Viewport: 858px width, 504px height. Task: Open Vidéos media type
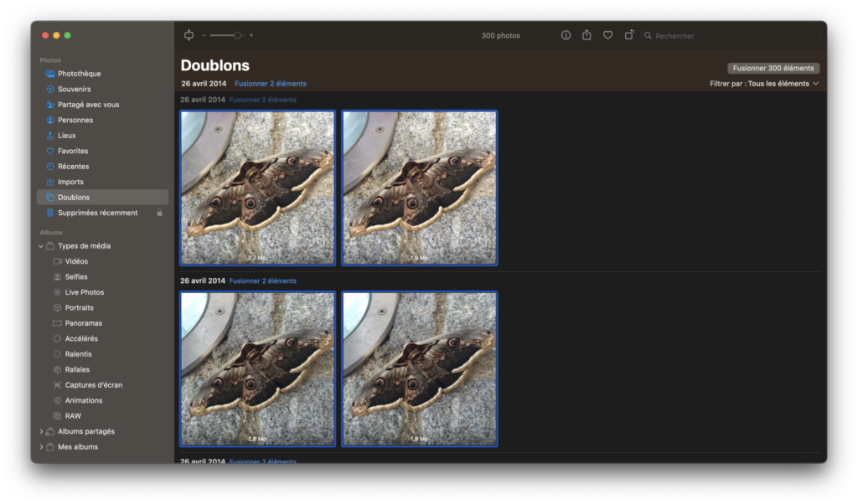[102, 261]
